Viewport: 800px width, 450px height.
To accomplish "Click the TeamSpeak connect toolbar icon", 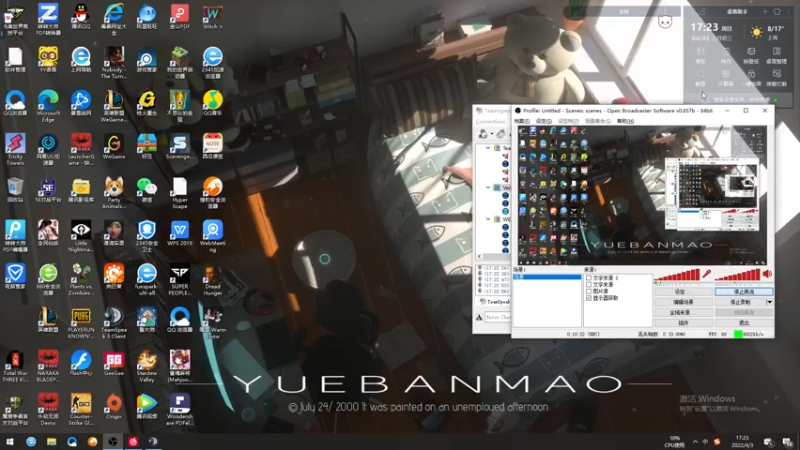I will pyautogui.click(x=482, y=134).
